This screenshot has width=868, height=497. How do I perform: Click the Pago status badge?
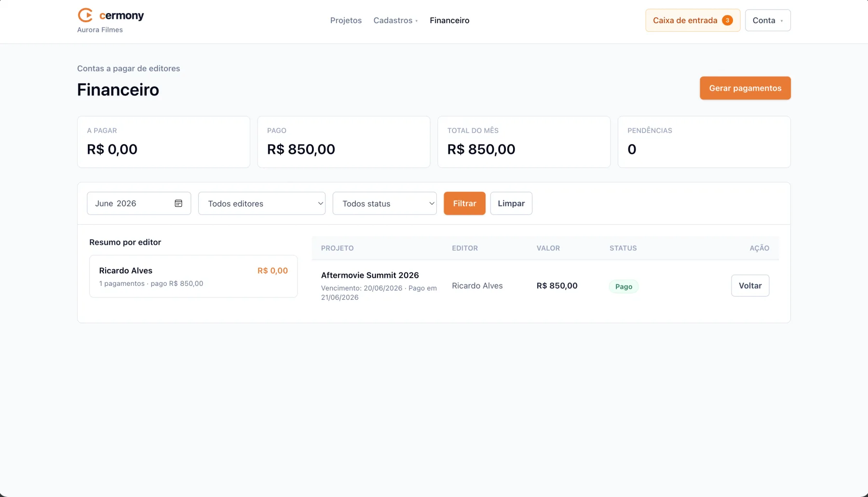coord(624,286)
